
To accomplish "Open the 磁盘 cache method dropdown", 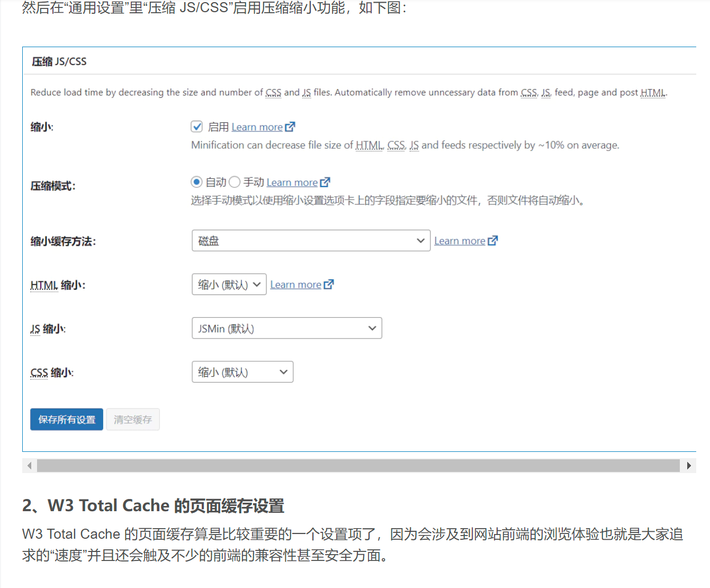I will (x=311, y=240).
